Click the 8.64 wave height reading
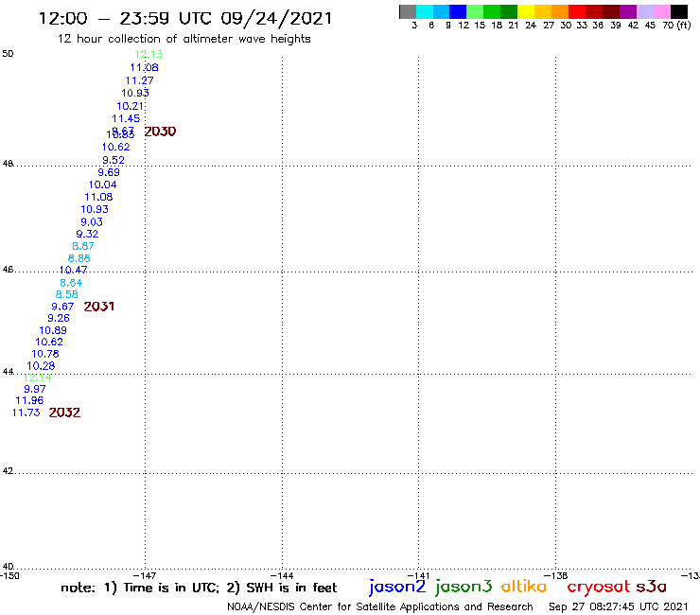 pyautogui.click(x=71, y=283)
